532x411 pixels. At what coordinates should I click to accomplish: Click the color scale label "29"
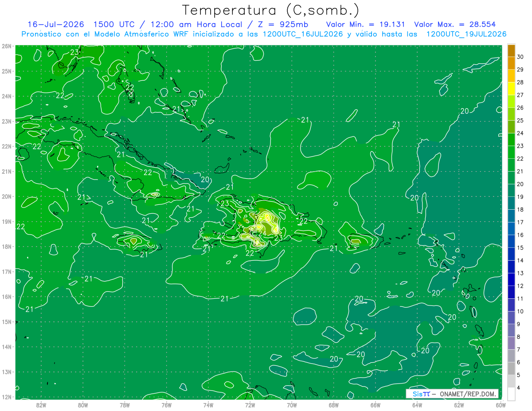click(520, 70)
